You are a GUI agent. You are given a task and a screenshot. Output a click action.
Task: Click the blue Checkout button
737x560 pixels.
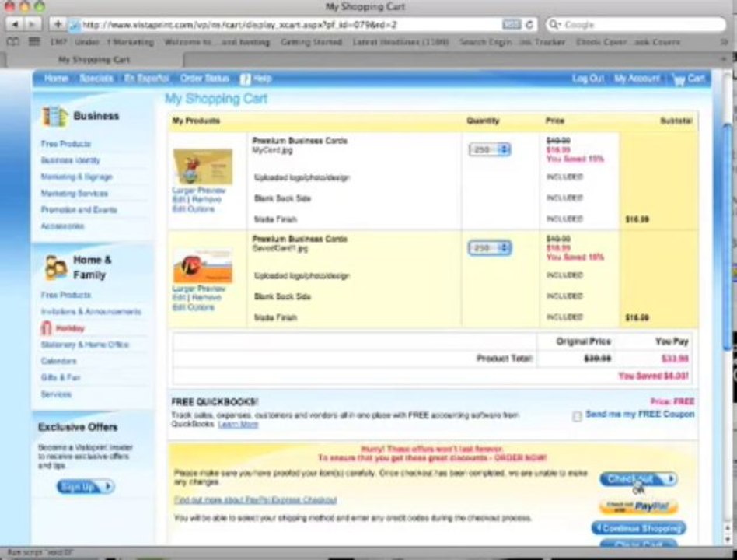(637, 479)
